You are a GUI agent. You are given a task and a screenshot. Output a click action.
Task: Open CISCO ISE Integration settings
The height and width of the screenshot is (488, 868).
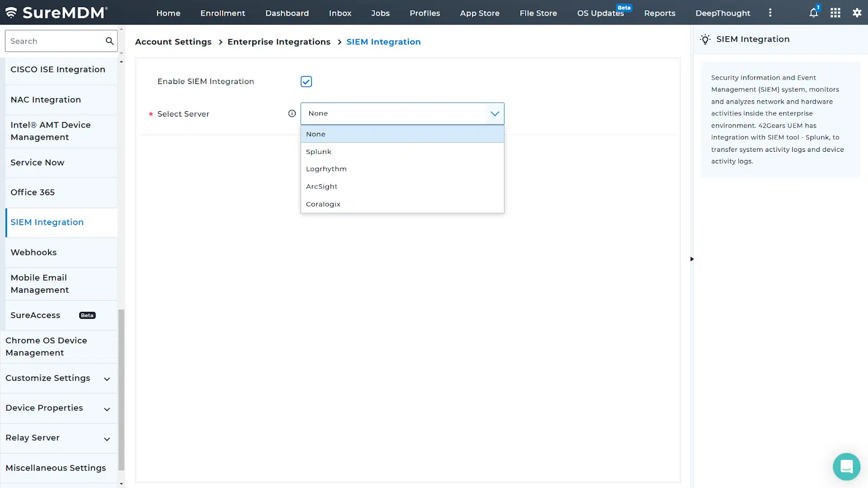pos(61,69)
